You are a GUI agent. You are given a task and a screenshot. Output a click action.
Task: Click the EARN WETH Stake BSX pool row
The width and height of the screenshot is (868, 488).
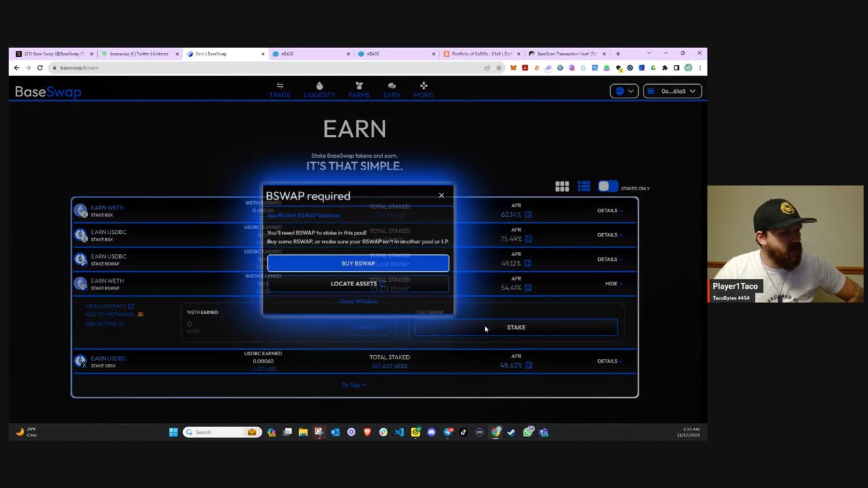tap(355, 210)
